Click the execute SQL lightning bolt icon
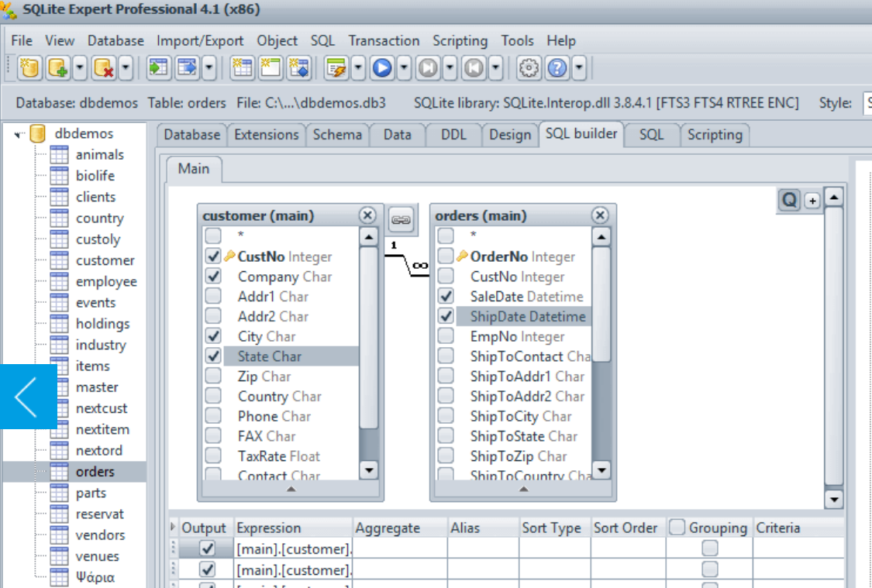 pyautogui.click(x=336, y=67)
